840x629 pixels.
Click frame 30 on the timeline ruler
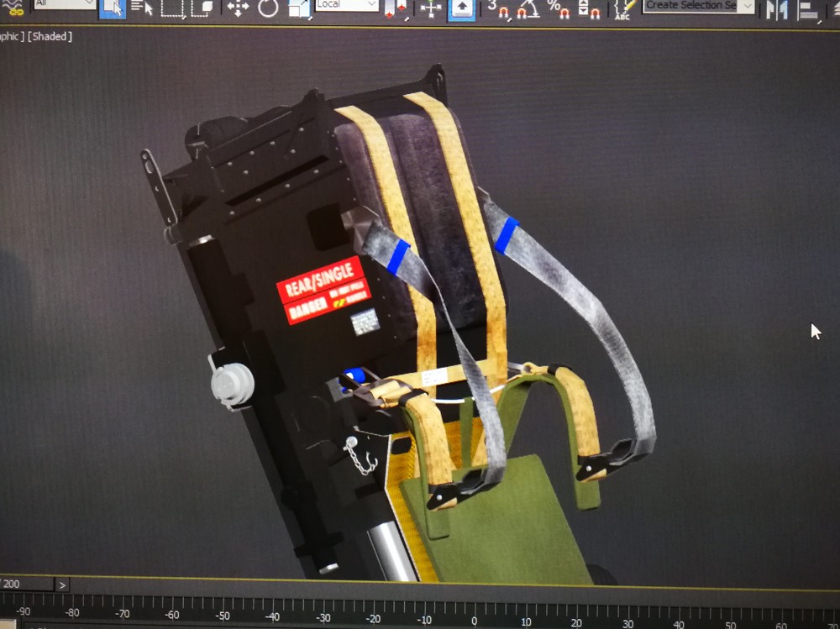coord(627,624)
